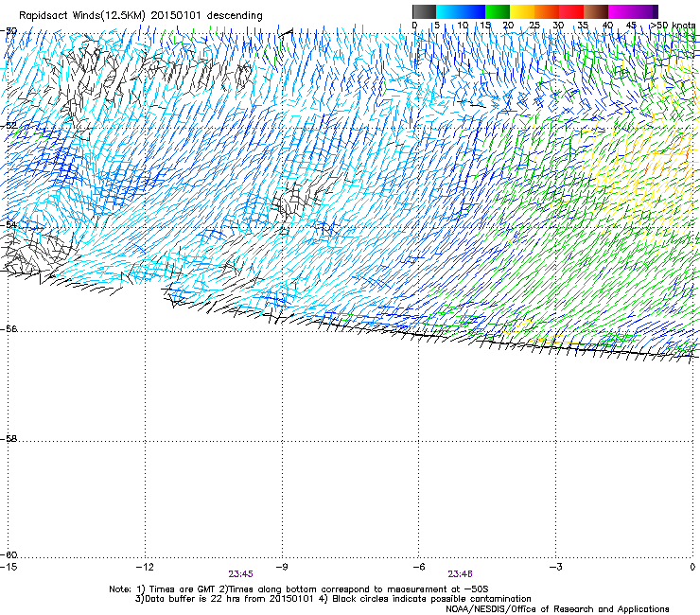Viewport: 700px width, 615px height.
Task: Click the green 15-20 knots legend segment
Action: [498, 11]
